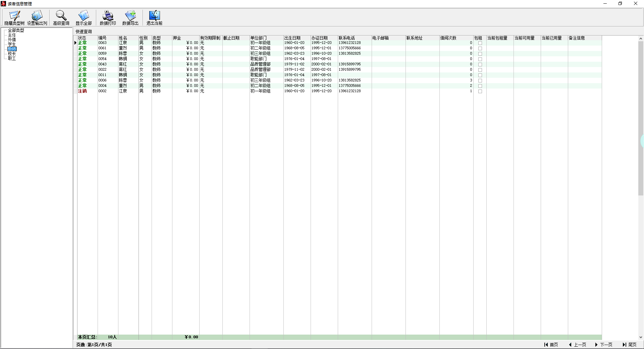The height and width of the screenshot is (349, 644).
Task: Choose 校长 in the type tree
Action: [12, 54]
